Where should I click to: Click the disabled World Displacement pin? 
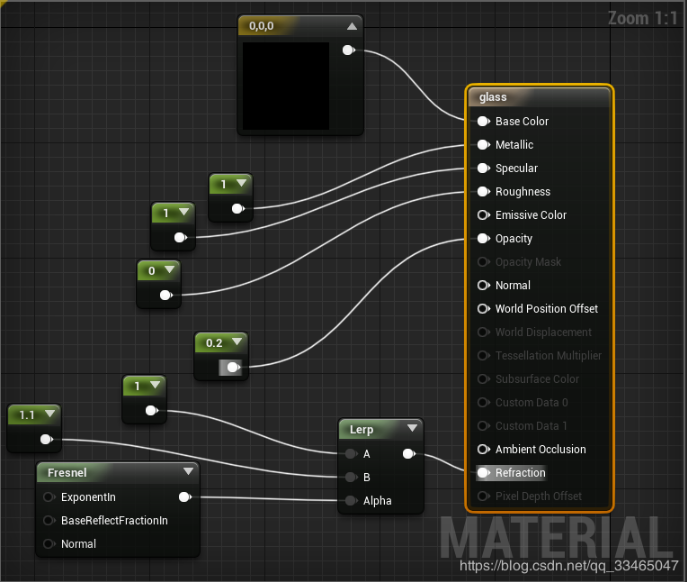(483, 332)
